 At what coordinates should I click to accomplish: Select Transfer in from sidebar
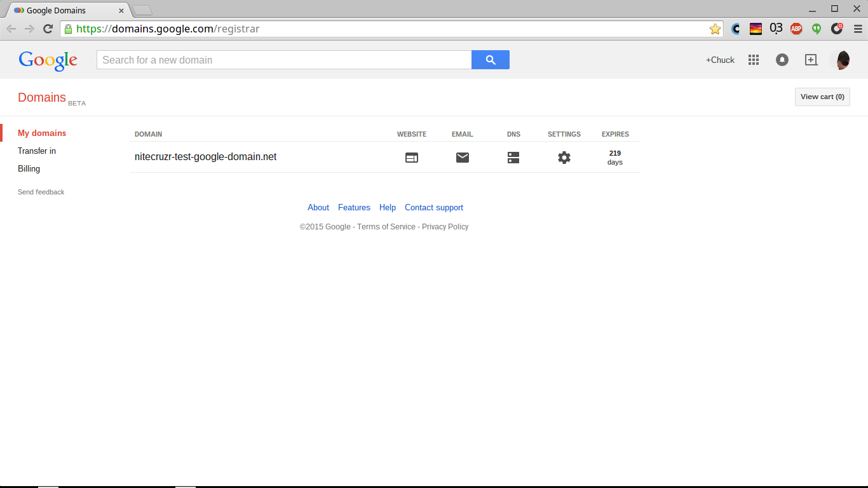(37, 151)
